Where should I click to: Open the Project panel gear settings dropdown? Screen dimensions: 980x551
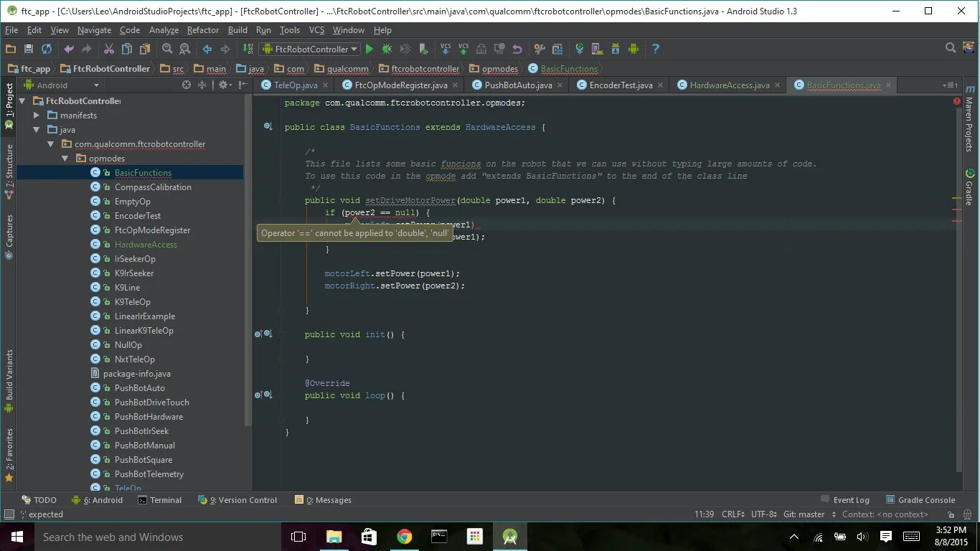tap(225, 85)
